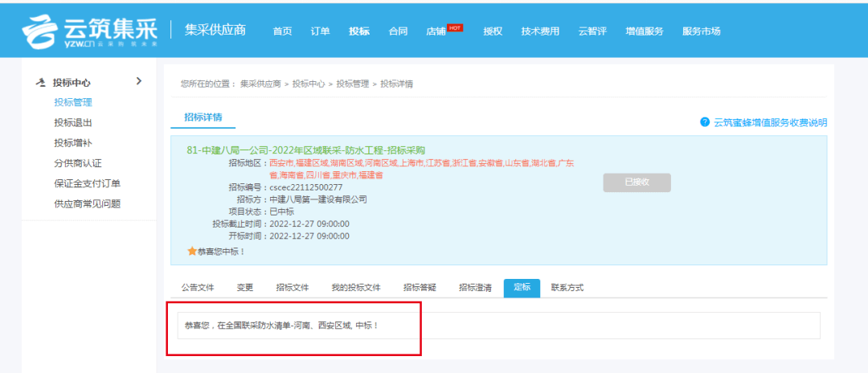The image size is (868, 373).
Task: Switch to the 我的投标文件 tab
Action: 355,288
